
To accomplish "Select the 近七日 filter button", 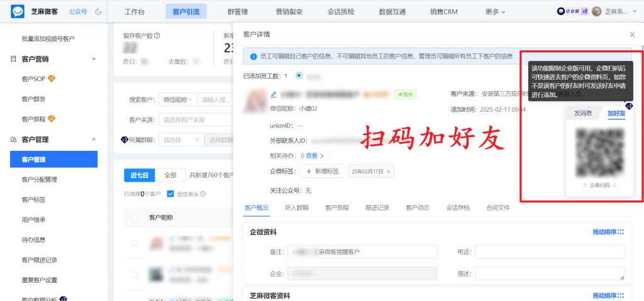I will click(139, 175).
